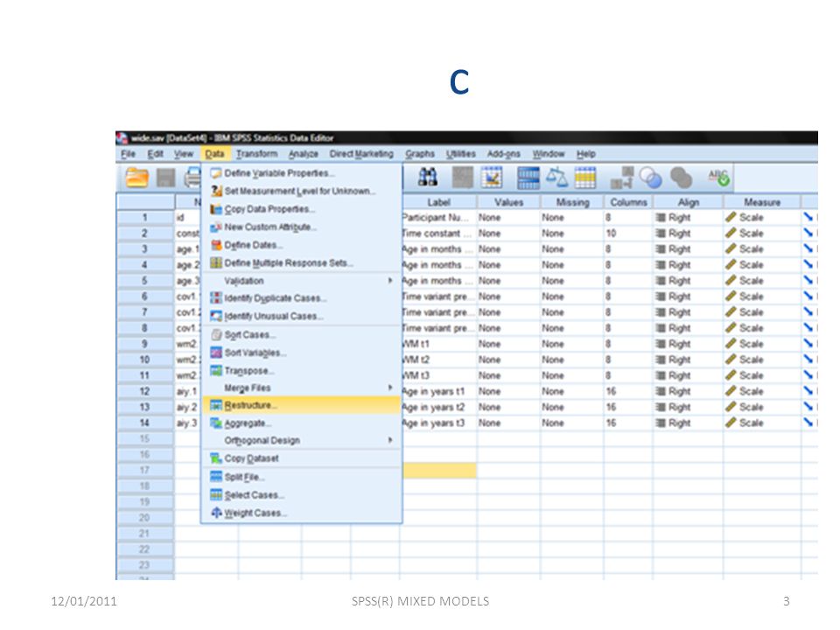Click the icon beside Define Multiple Response Sets

click(x=216, y=263)
